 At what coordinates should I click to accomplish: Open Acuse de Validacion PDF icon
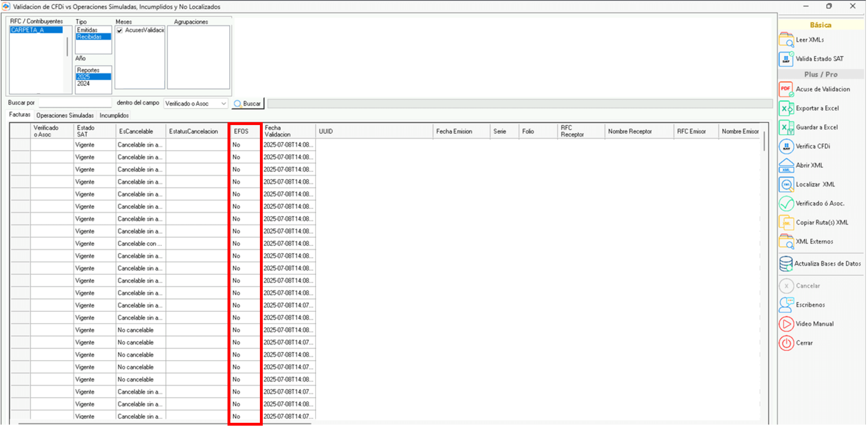click(x=786, y=89)
